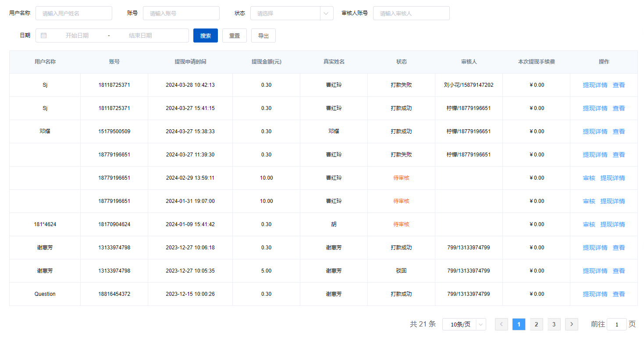Focus the 用户名称 username input field
The width and height of the screenshot is (644, 337).
74,13
